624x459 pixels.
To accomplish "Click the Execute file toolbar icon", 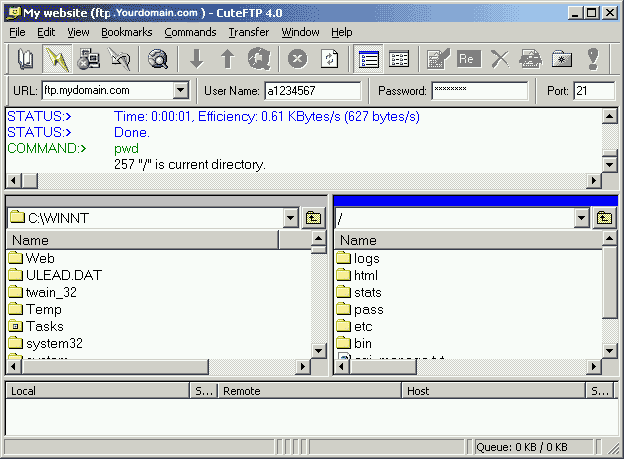I will [x=530, y=59].
